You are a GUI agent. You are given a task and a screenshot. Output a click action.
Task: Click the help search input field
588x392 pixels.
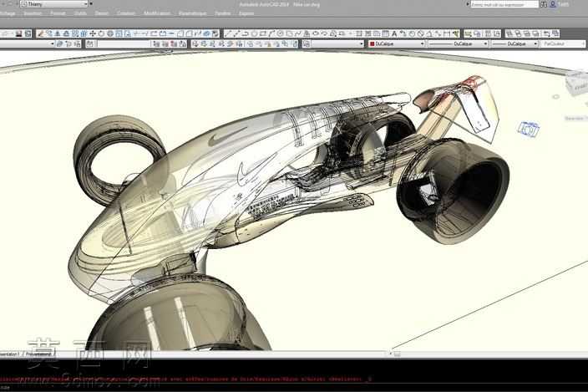point(504,4)
